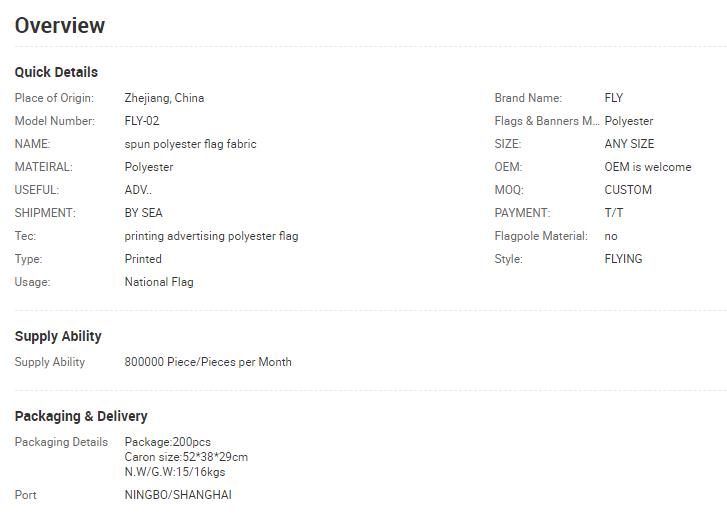Image resolution: width=727 pixels, height=517 pixels.
Task: Click the ANY SIZE value
Action: point(629,144)
